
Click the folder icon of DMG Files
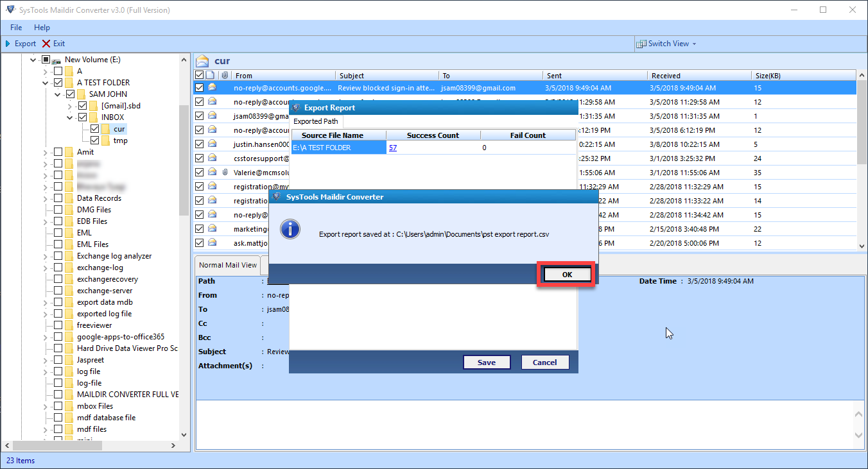coord(69,210)
